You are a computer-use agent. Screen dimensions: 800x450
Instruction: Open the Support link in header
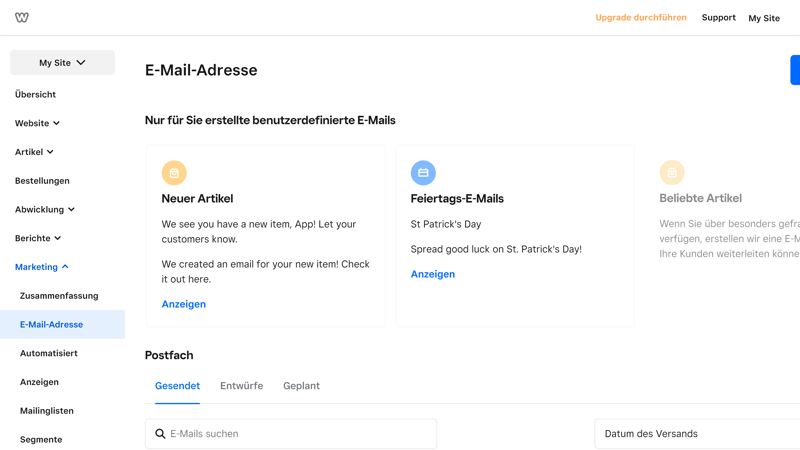(x=718, y=18)
